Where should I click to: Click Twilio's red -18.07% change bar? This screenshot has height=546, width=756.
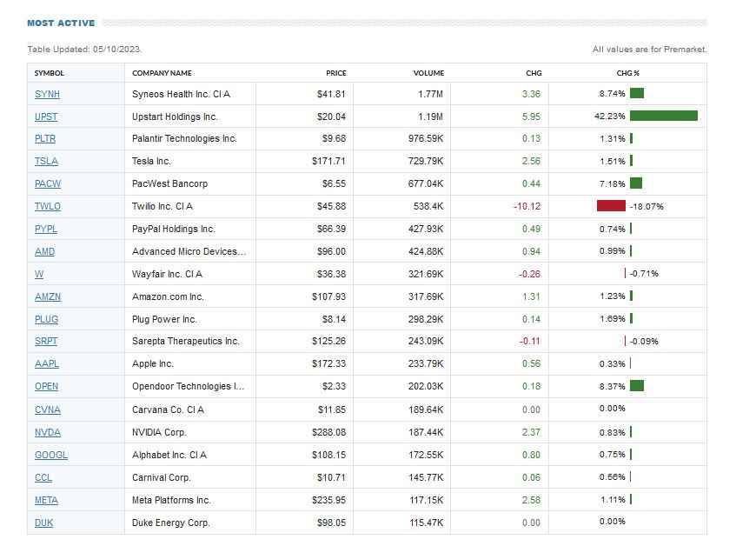[x=611, y=207]
